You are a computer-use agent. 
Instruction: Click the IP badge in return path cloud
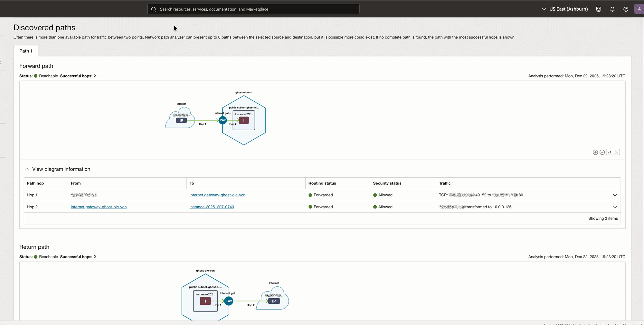(x=274, y=301)
